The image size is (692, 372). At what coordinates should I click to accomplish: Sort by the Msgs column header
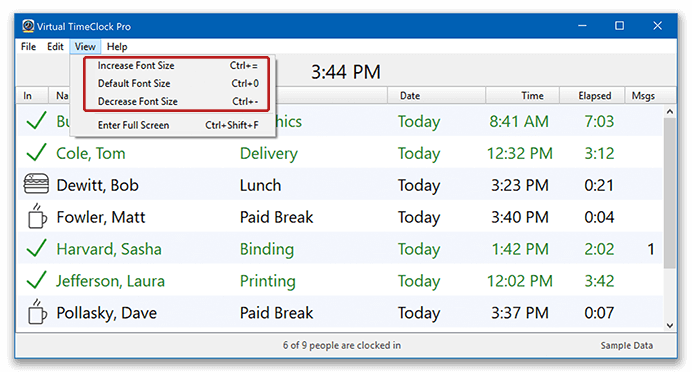(651, 95)
